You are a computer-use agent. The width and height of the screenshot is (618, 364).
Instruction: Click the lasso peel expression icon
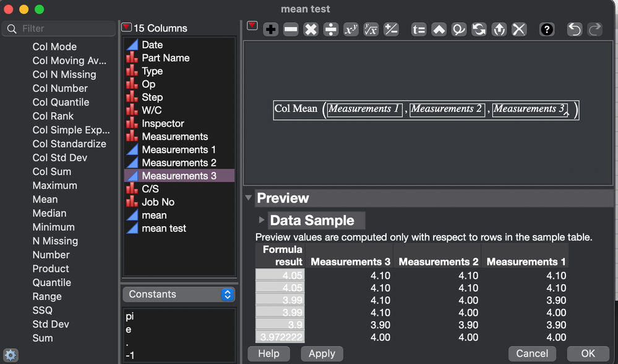[x=459, y=30]
